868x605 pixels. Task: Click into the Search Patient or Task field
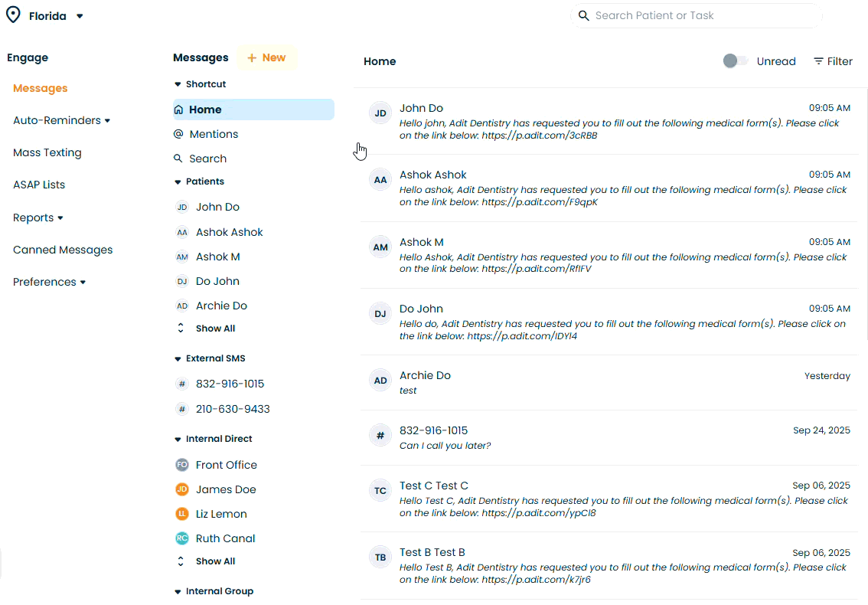[x=704, y=16]
